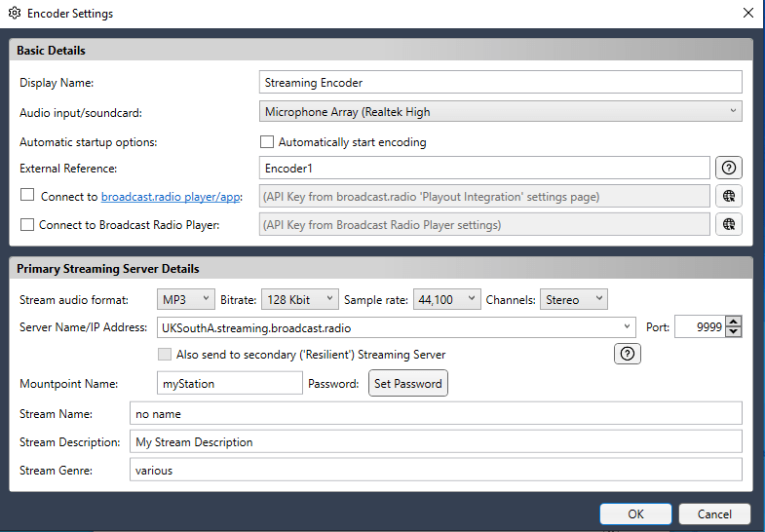
Task: Click the Audio input/soundcard label
Action: (81, 113)
